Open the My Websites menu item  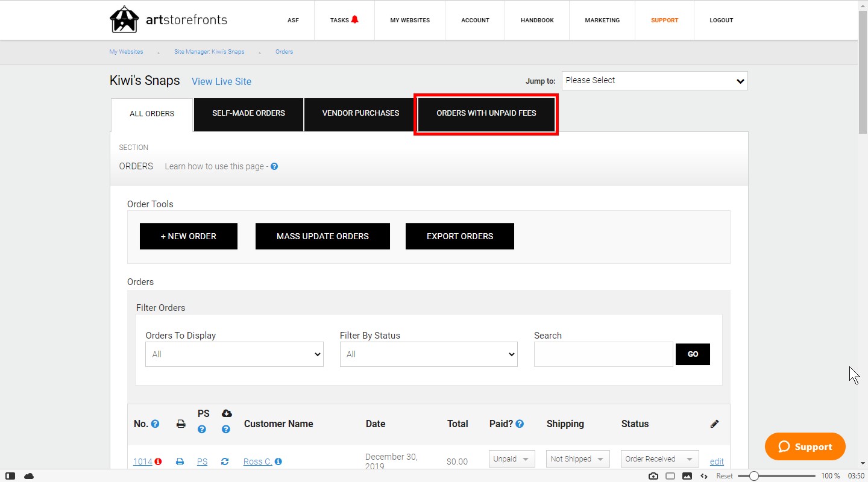(x=410, y=20)
